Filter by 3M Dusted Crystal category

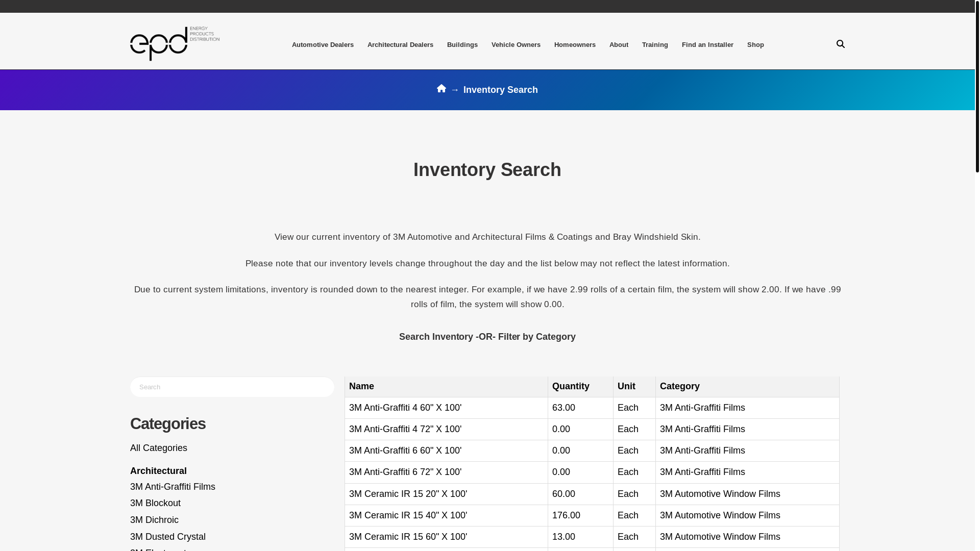[168, 537]
